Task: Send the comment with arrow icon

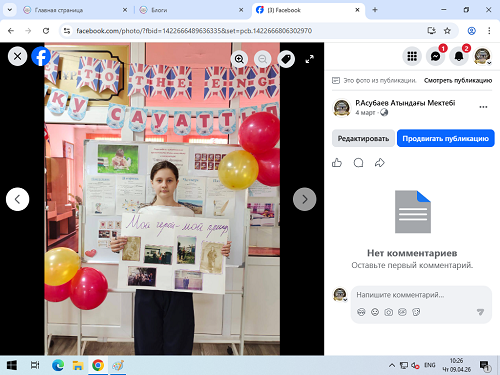Action: click(x=480, y=312)
